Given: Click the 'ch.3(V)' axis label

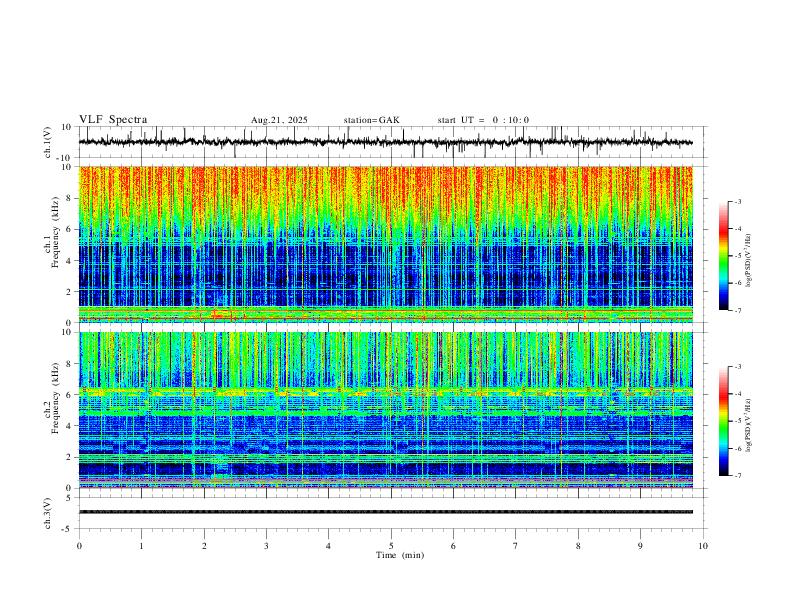Looking at the screenshot, I should (x=48, y=513).
